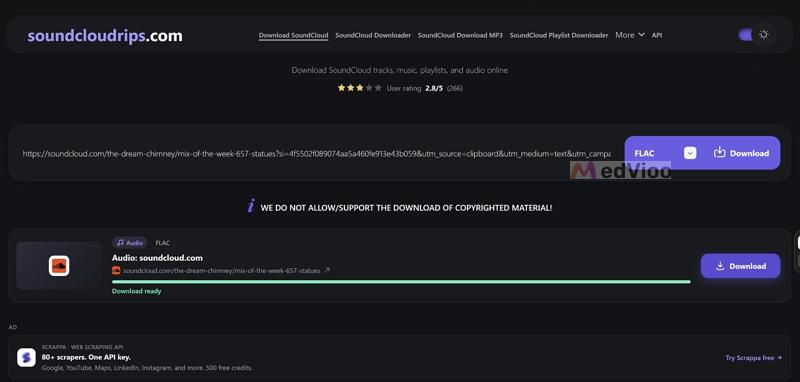Open the external link arrow after track URL

click(327, 270)
